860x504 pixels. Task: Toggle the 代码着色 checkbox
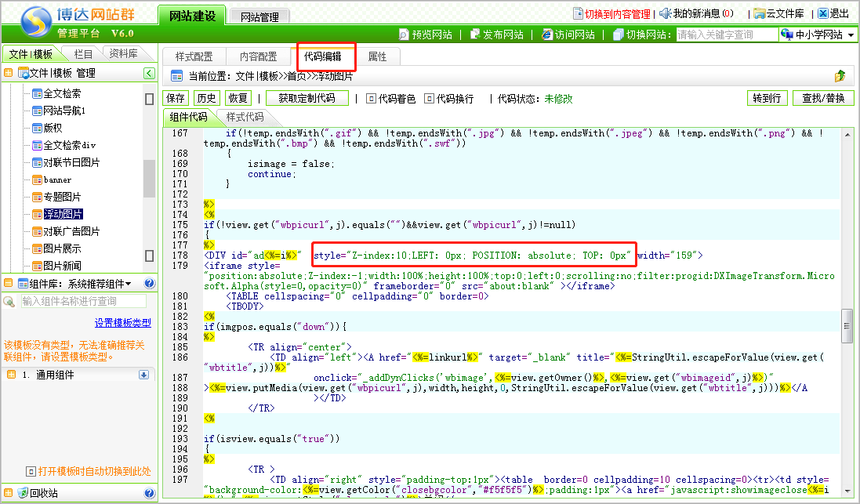click(372, 99)
